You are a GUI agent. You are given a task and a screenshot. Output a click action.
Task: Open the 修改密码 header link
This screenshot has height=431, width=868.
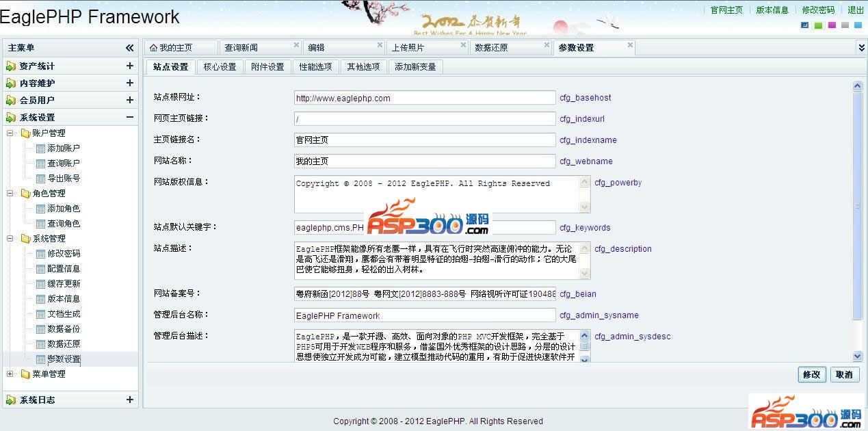coord(818,10)
